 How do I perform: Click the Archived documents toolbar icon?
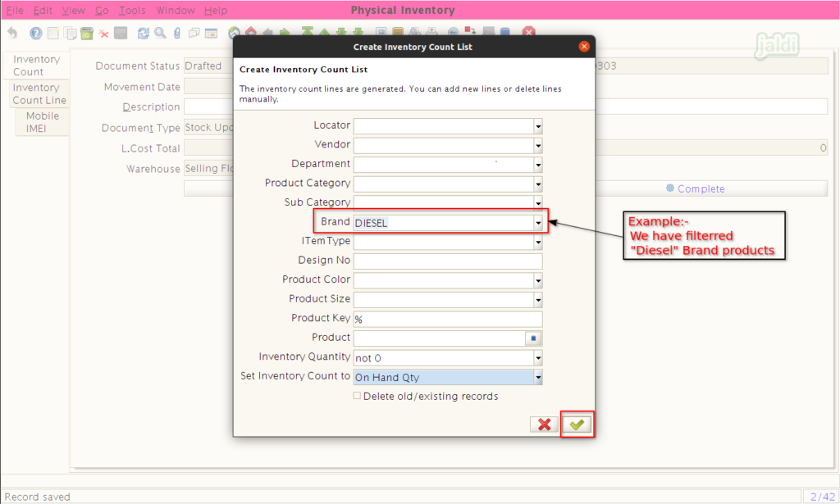[398, 31]
